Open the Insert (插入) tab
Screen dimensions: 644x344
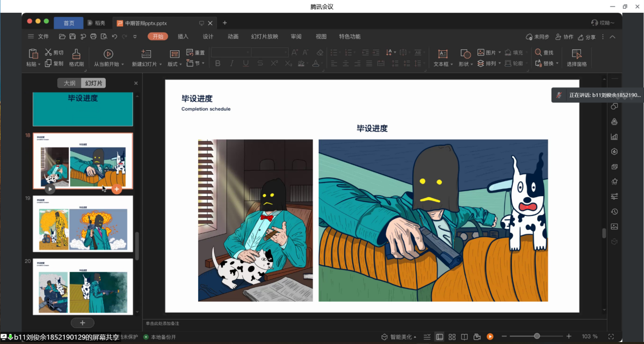tap(183, 37)
